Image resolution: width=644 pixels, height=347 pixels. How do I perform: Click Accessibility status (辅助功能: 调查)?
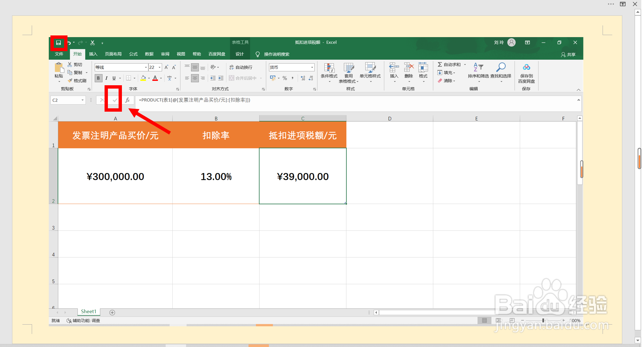click(84, 321)
